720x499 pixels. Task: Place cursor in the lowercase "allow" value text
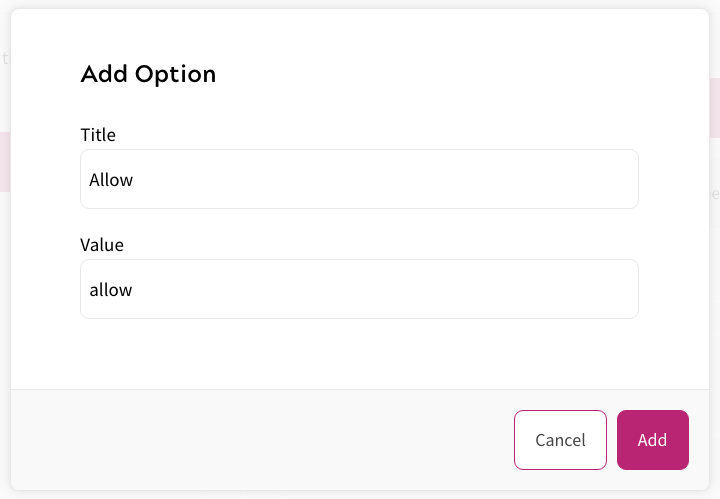point(111,291)
